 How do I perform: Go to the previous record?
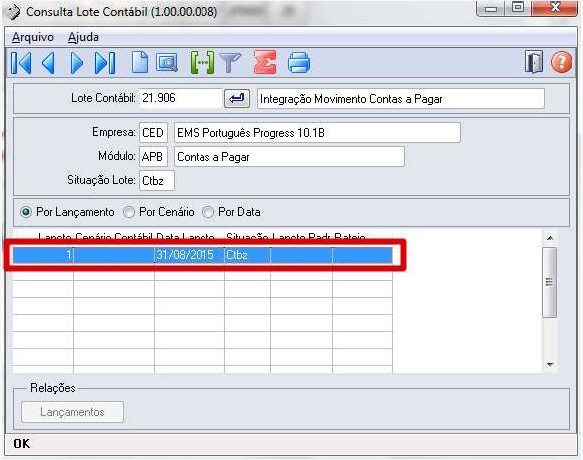(x=49, y=63)
